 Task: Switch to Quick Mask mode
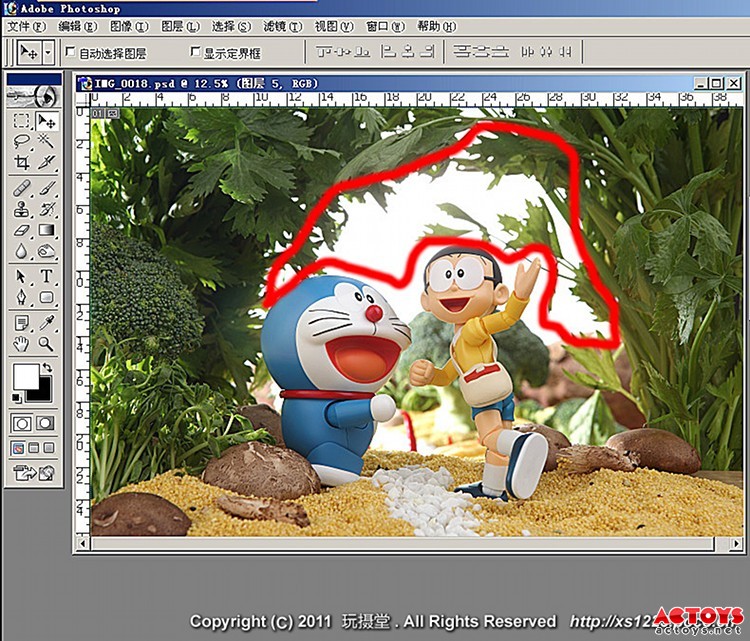45,423
